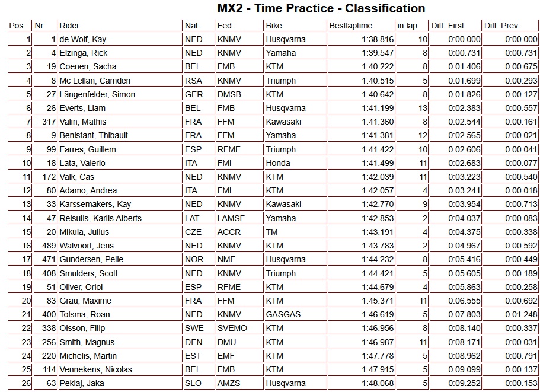This screenshot has width=540, height=392.
Task: Click the MX2 Time Practice Classification title
Action: pos(321,8)
